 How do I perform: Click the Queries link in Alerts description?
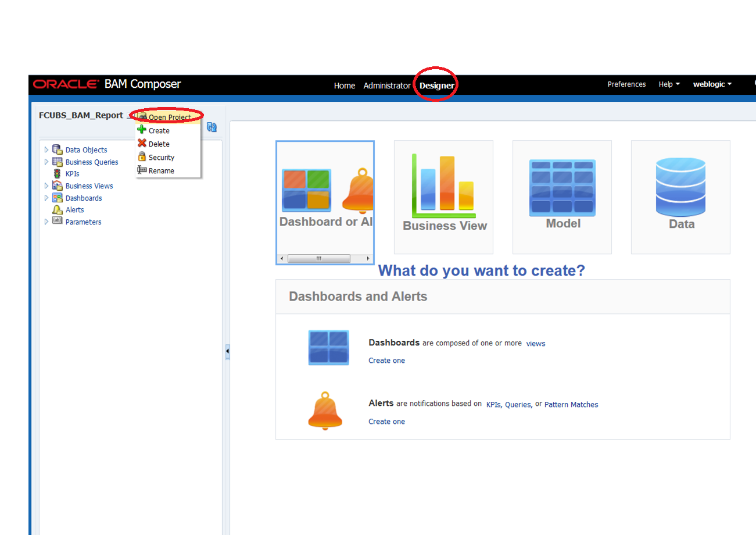[x=518, y=405]
